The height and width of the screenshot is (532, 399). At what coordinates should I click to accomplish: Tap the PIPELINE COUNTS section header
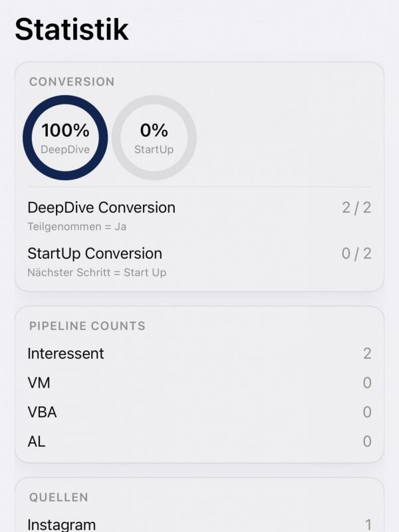tap(87, 326)
